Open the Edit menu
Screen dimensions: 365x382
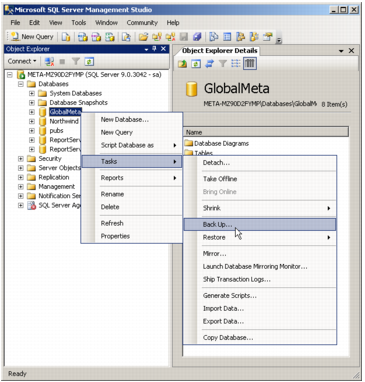34,23
